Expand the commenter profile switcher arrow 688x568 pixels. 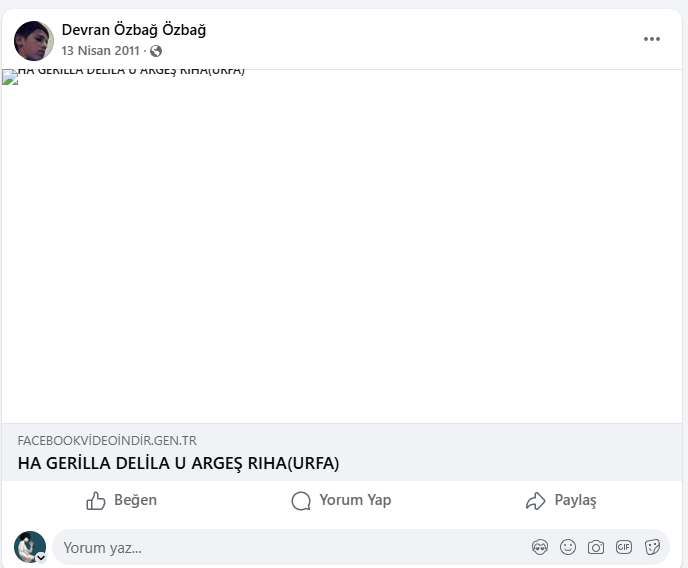click(x=41, y=558)
